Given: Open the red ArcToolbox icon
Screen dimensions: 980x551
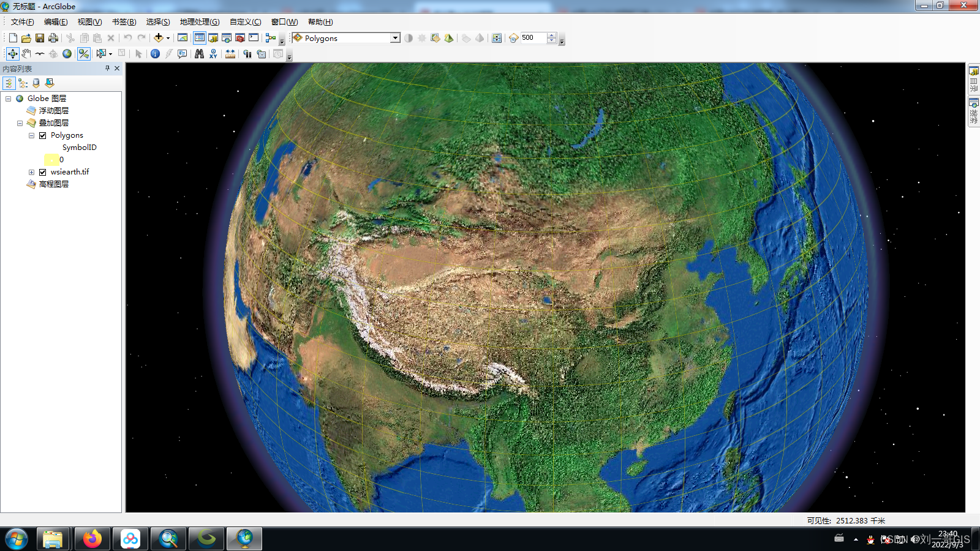Looking at the screenshot, I should [x=240, y=38].
